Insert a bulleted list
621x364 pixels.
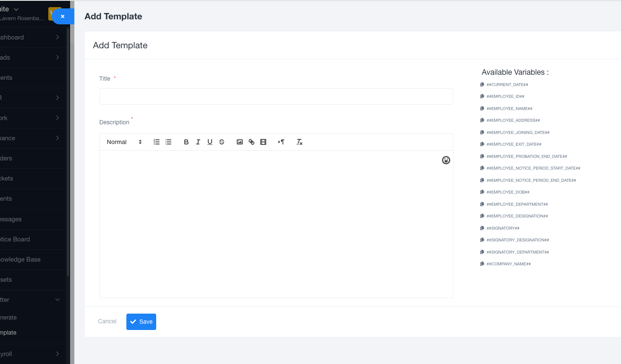point(168,142)
